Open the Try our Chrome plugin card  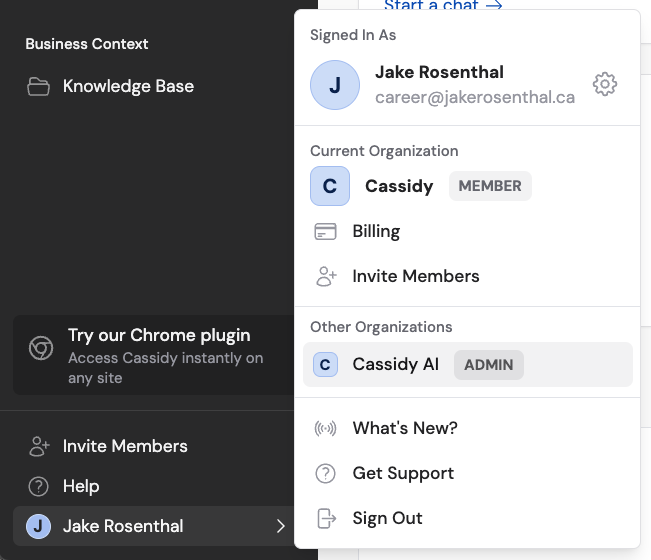154,355
